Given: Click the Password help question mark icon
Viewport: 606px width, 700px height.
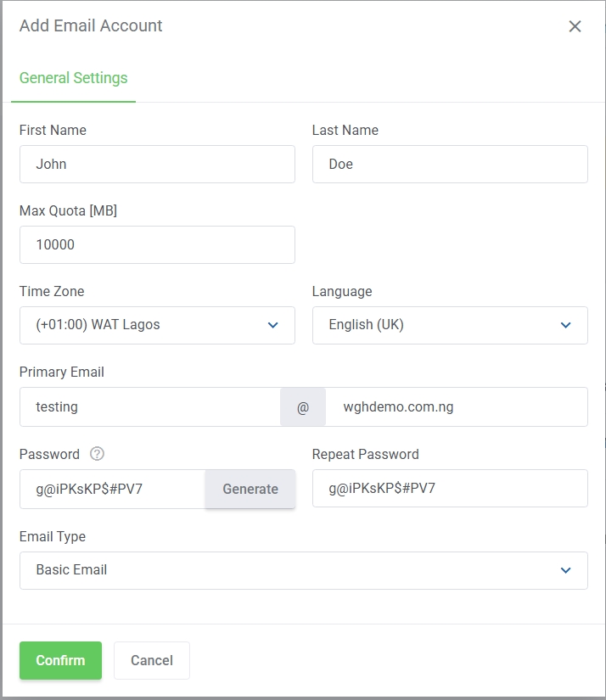Looking at the screenshot, I should point(97,454).
